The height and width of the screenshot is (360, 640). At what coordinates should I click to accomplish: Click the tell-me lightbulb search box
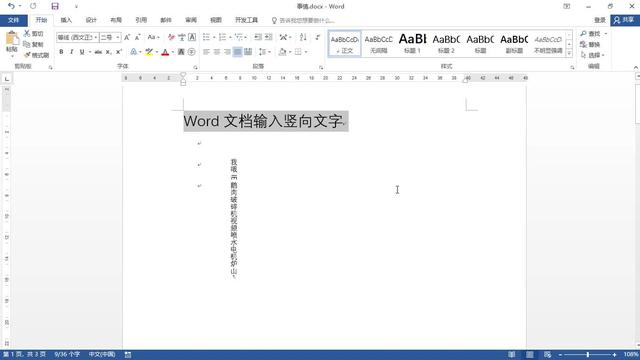[x=303, y=20]
